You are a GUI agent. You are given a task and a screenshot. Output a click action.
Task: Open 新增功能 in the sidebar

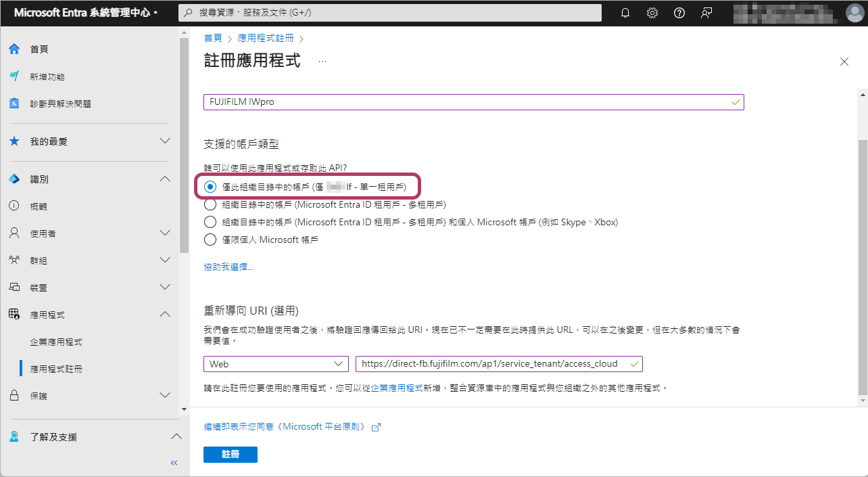point(47,77)
